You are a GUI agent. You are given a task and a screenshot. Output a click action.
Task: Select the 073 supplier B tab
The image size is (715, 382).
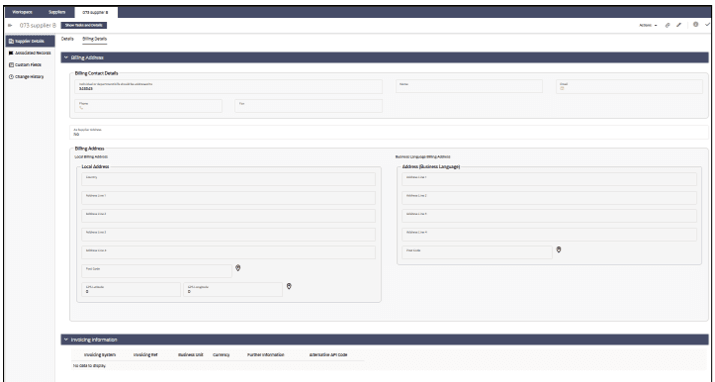click(x=95, y=12)
